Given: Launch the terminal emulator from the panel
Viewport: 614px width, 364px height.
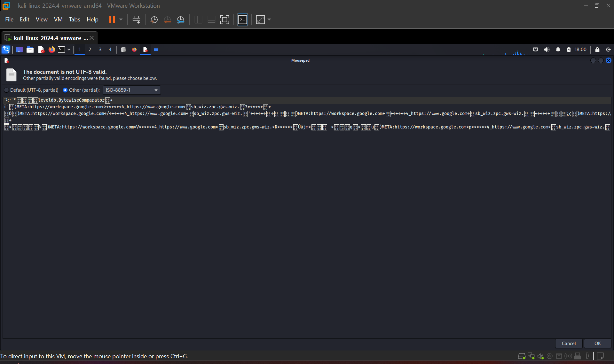Looking at the screenshot, I should coord(61,50).
